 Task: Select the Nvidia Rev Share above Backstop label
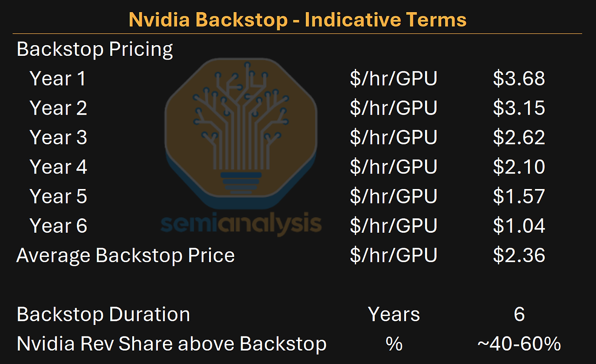[x=171, y=344]
